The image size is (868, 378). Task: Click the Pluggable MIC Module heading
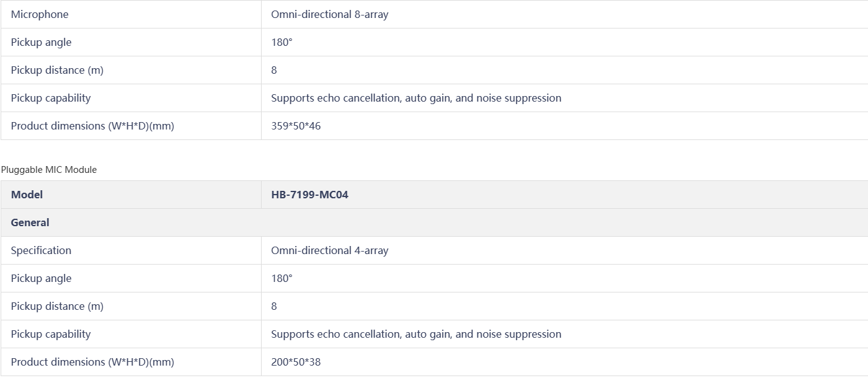click(x=49, y=170)
